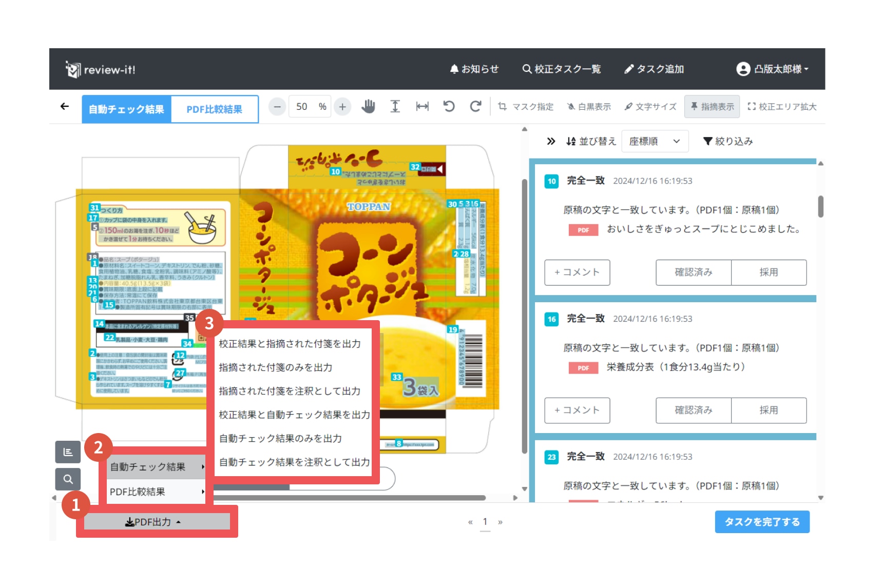883x588 pixels.
Task: Click the zoom out minus button
Action: tap(277, 107)
